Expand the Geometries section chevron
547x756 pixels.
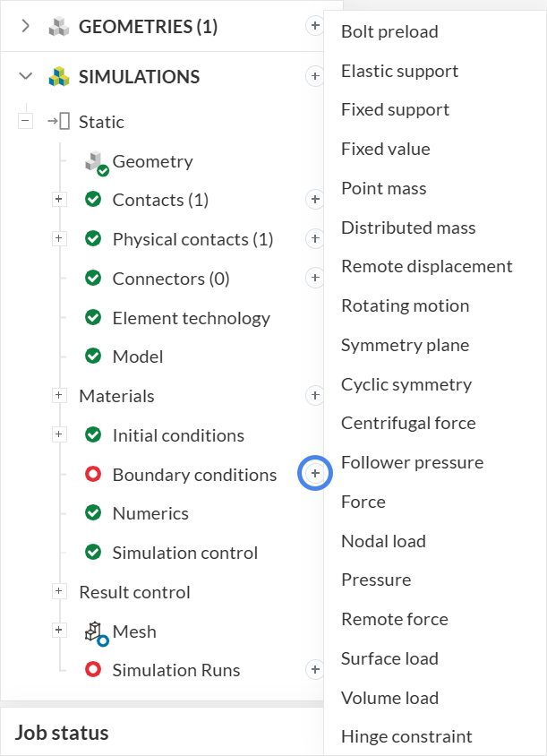click(26, 26)
